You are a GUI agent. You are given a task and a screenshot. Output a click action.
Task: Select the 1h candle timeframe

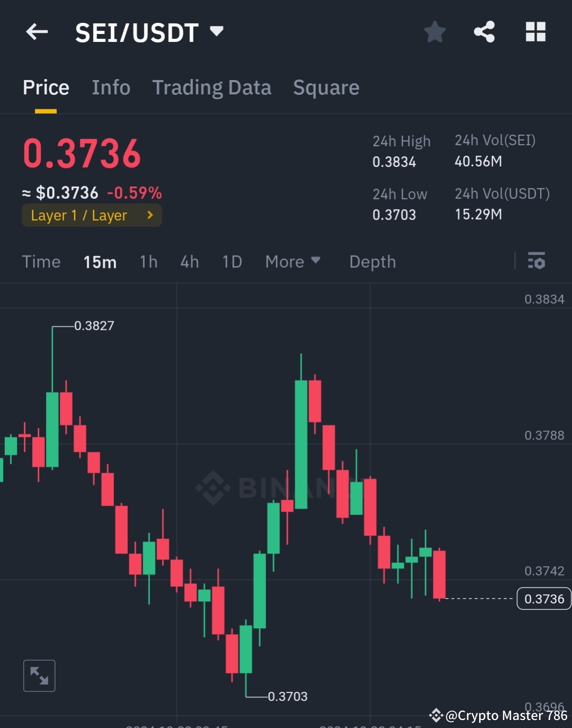(148, 261)
